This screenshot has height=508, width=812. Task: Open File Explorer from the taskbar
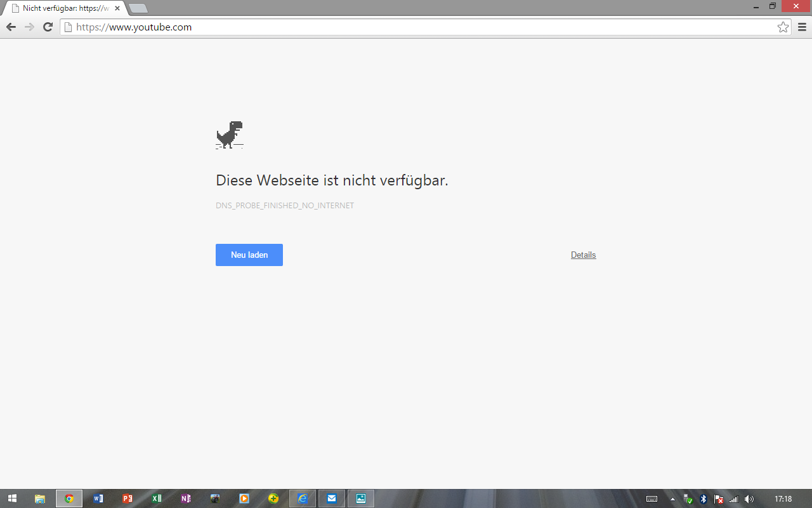40,498
